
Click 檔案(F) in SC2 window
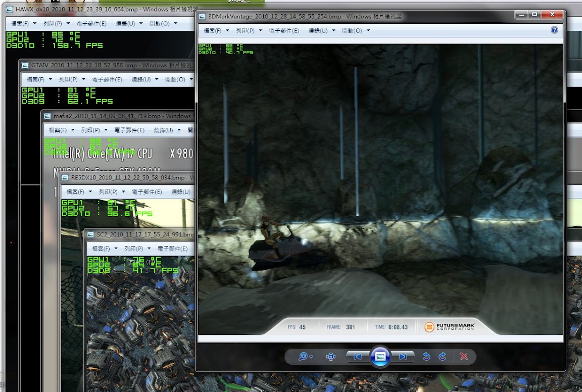pyautogui.click(x=101, y=249)
